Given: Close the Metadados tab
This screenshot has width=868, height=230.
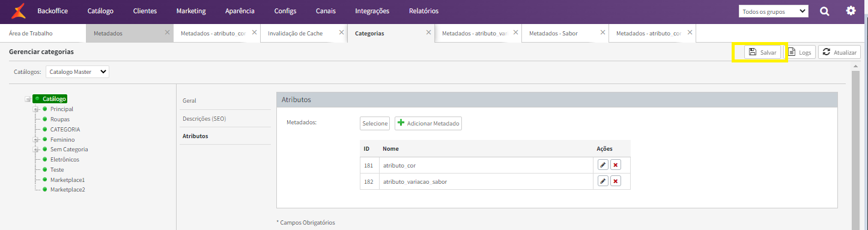Looking at the screenshot, I should click(x=168, y=32).
